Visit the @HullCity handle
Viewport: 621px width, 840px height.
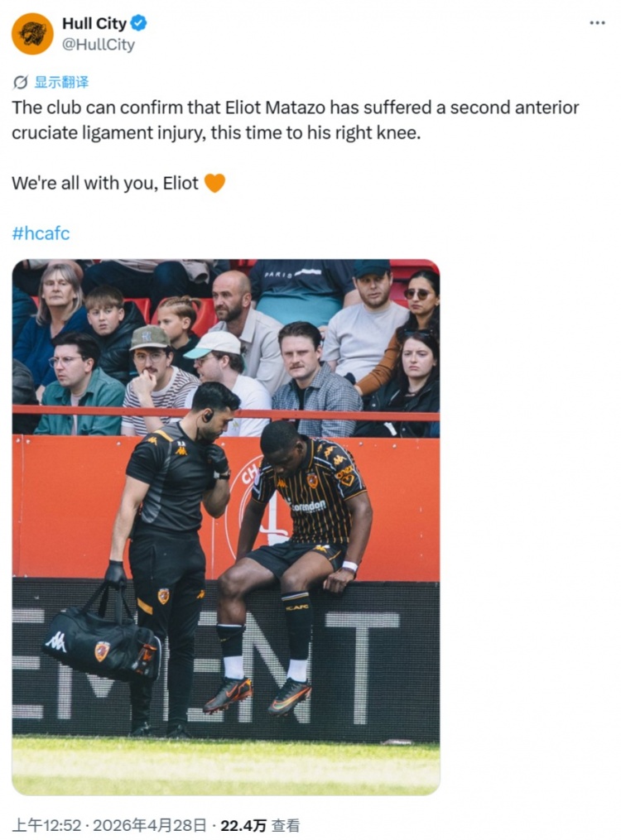99,45
